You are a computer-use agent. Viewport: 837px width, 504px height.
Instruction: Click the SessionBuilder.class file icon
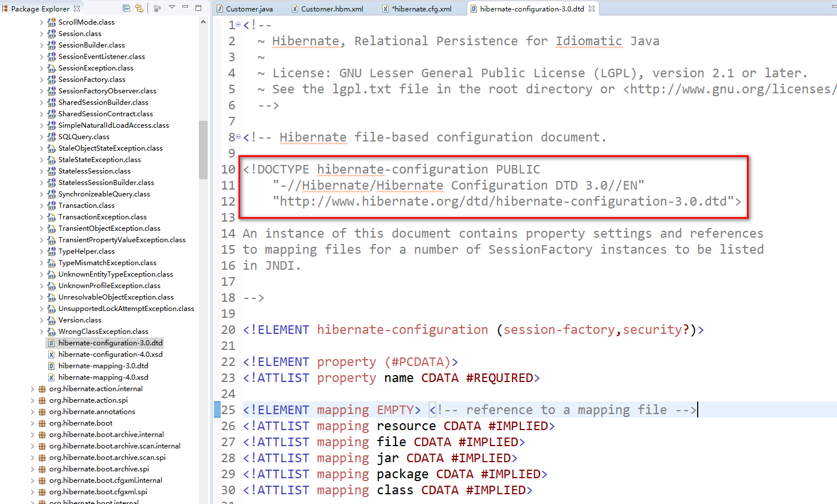[51, 45]
